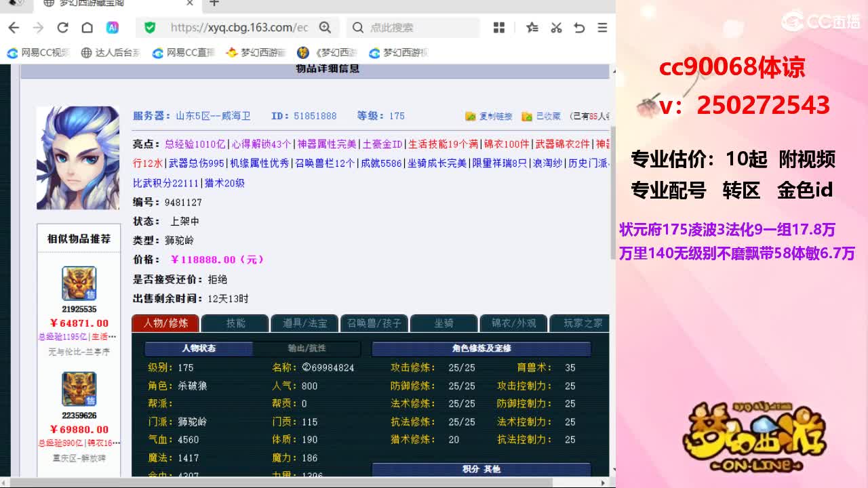This screenshot has height=488, width=868.
Task: Click the browser forward arrow
Action: tap(38, 28)
